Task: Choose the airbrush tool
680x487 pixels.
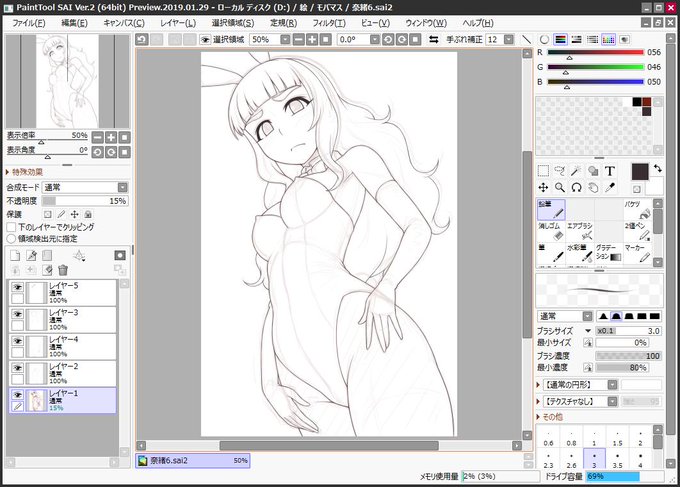Action: click(x=580, y=231)
